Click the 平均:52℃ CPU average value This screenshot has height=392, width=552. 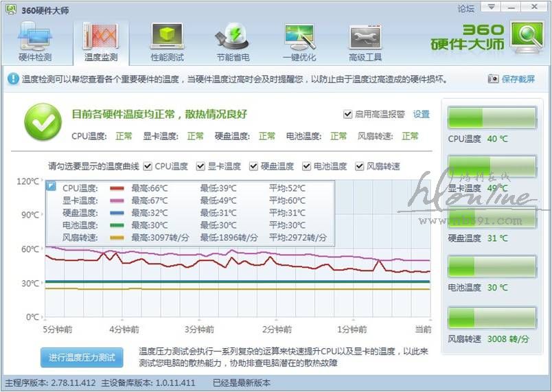point(287,188)
